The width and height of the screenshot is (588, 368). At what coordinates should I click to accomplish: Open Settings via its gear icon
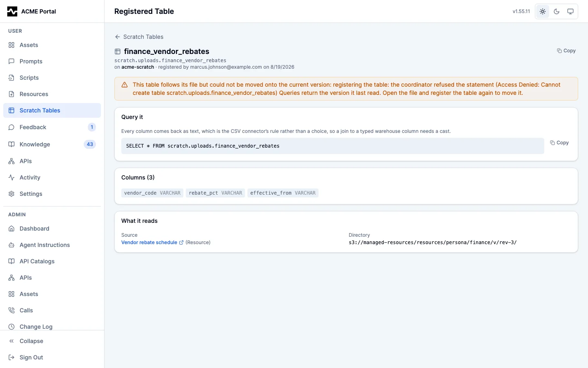pos(11,194)
